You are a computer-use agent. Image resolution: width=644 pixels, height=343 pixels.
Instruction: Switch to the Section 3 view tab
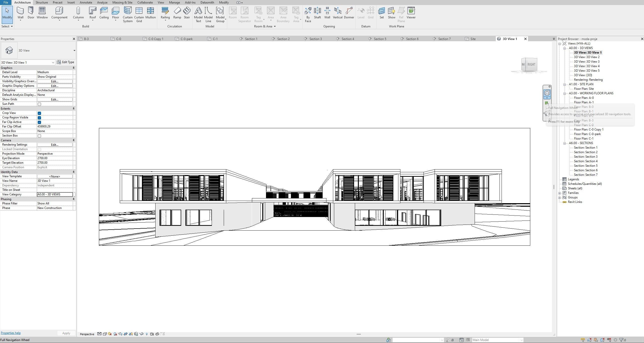(x=315, y=39)
